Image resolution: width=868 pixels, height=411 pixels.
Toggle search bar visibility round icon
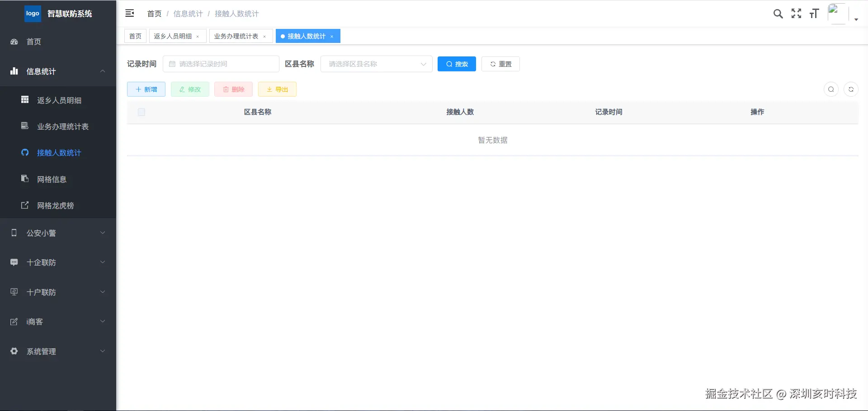831,89
